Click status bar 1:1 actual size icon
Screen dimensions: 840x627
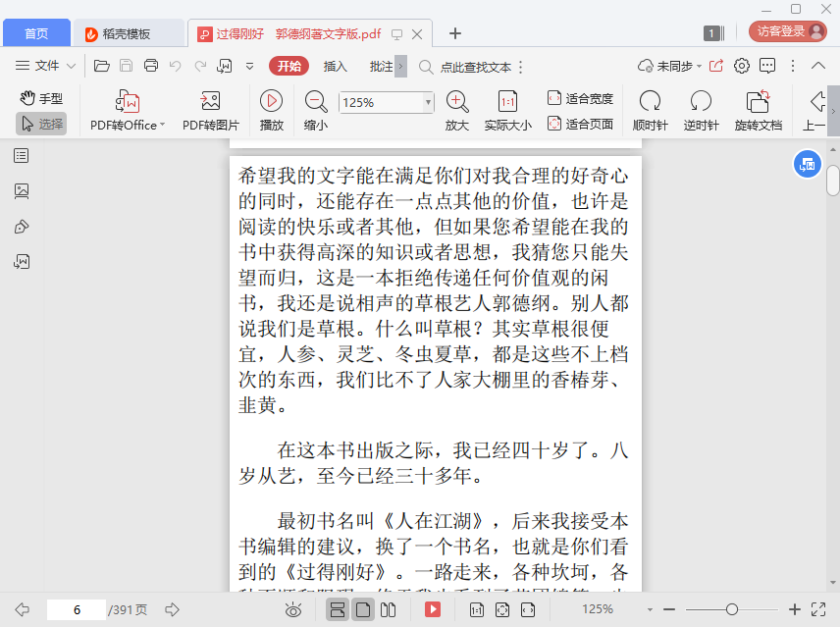click(x=476, y=610)
